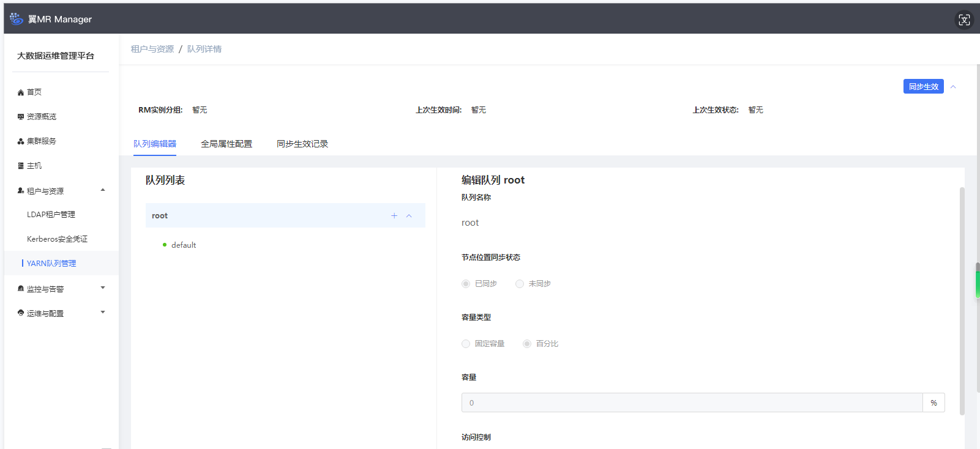Click the 租户与资源 user icon

click(21, 191)
